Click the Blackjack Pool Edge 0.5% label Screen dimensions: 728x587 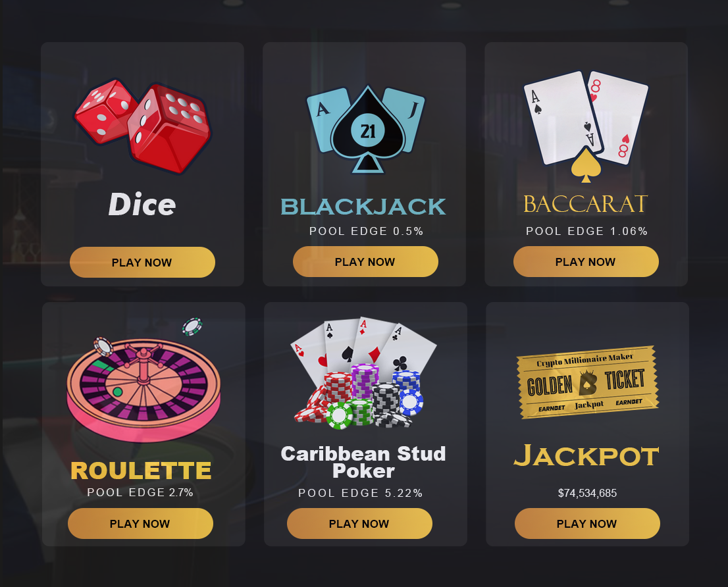click(367, 231)
